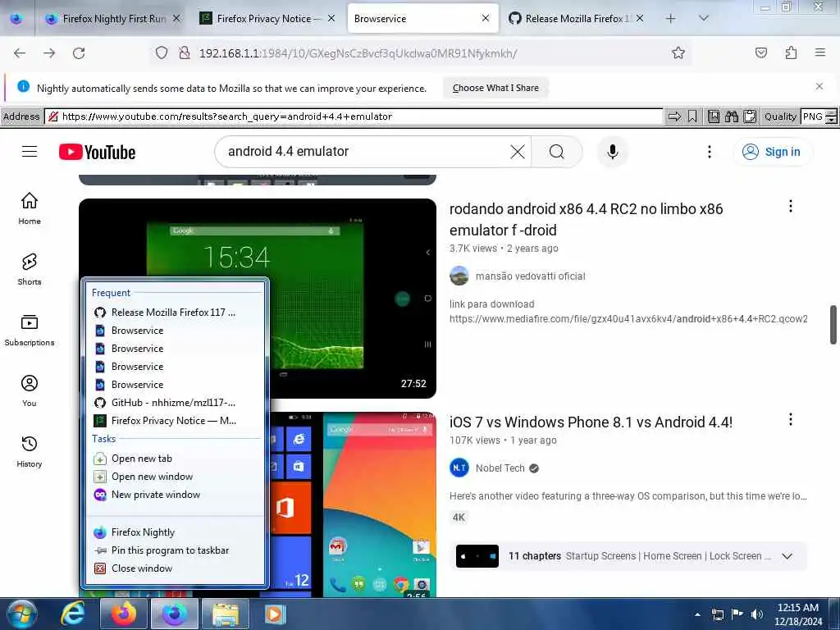Open the Browservice clipboard icon

coord(750,116)
